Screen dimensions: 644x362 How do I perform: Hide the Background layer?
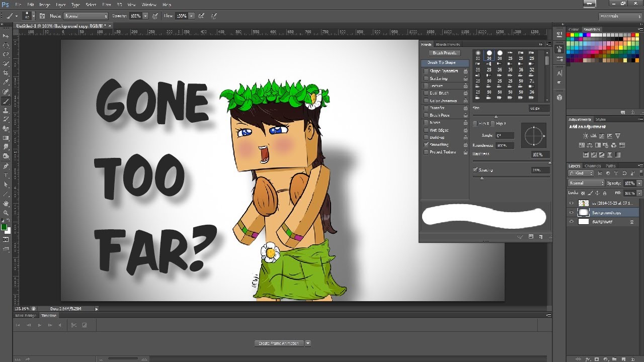click(x=571, y=221)
